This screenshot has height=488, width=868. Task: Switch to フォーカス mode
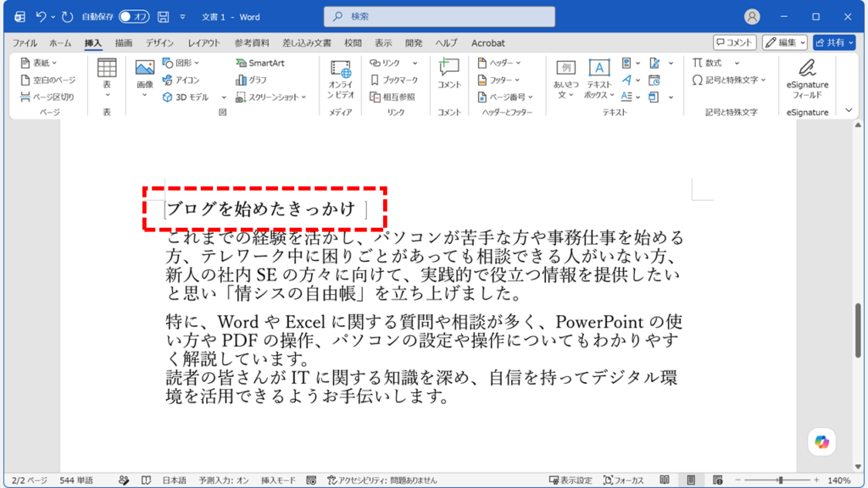tap(623, 480)
